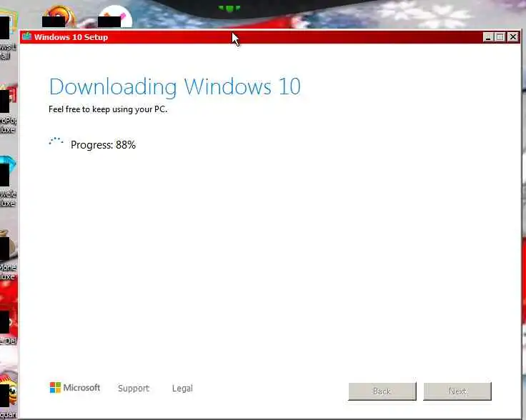Minimize the Windows 10 Setup window
The width and height of the screenshot is (526, 420).
pyautogui.click(x=487, y=37)
